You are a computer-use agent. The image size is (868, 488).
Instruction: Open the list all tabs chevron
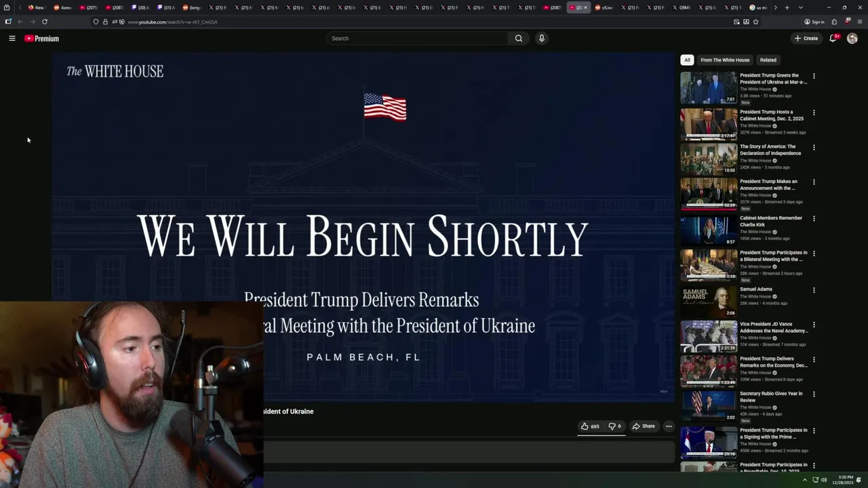tap(801, 7)
